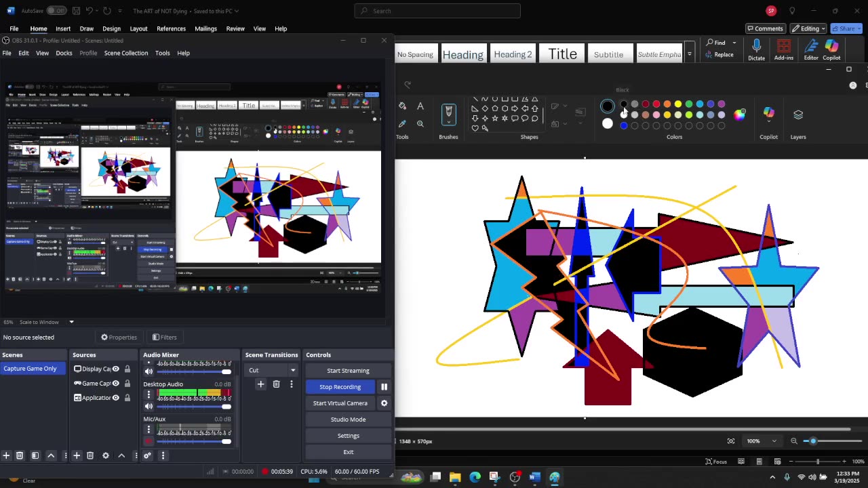
Task: Click the Dictate microphone in Word
Action: tap(756, 49)
